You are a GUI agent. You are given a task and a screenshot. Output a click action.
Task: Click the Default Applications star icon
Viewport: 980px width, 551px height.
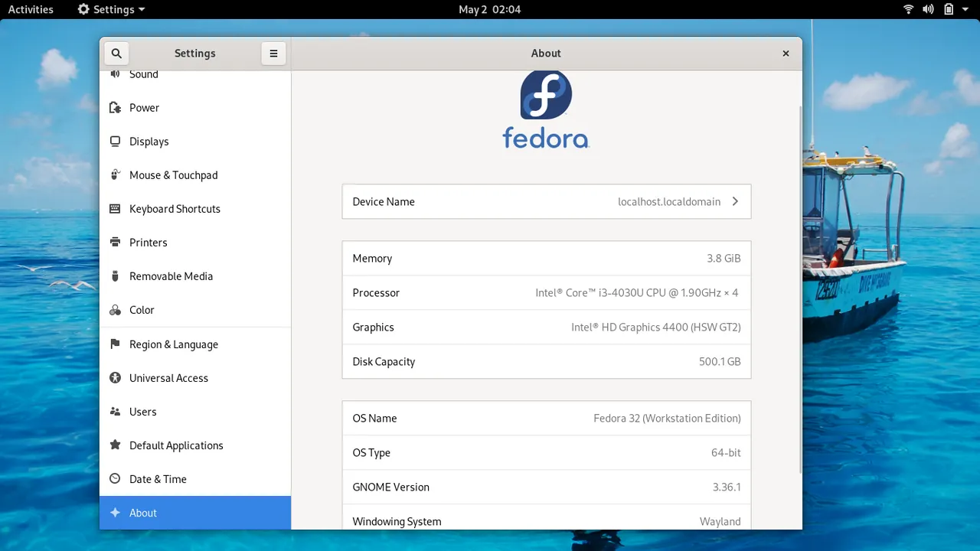(x=115, y=445)
